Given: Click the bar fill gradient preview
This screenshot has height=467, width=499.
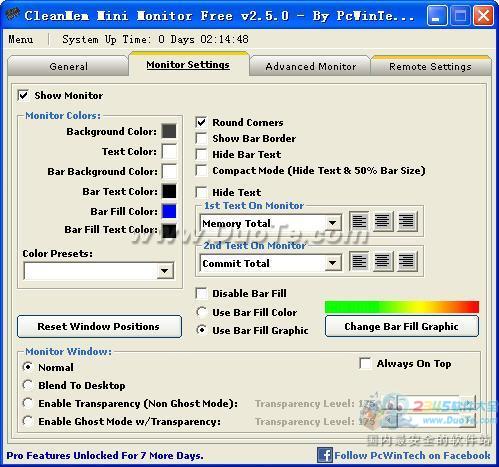Looking at the screenshot, I should (x=402, y=307).
